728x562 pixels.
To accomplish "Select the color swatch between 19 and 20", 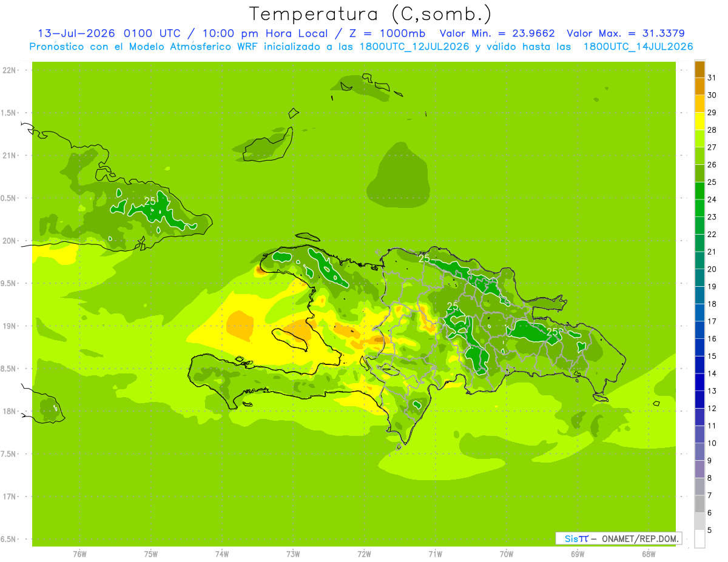I will 699,278.
